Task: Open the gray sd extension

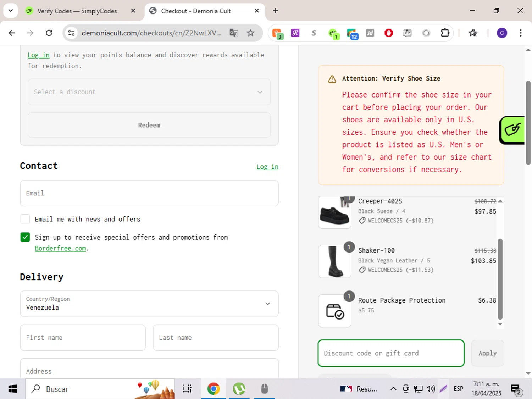Action: coord(370,33)
